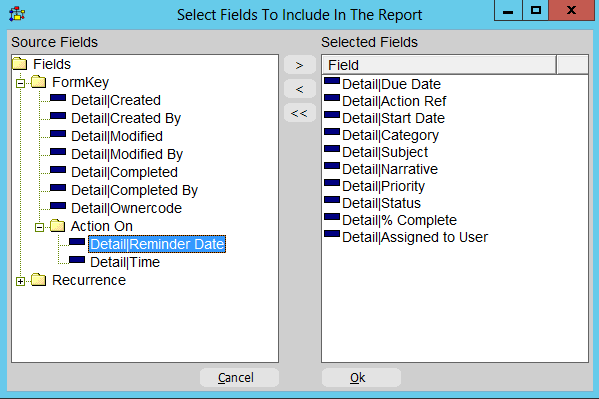599x399 pixels.
Task: Collapse the Action On tree node
Action: click(x=39, y=227)
